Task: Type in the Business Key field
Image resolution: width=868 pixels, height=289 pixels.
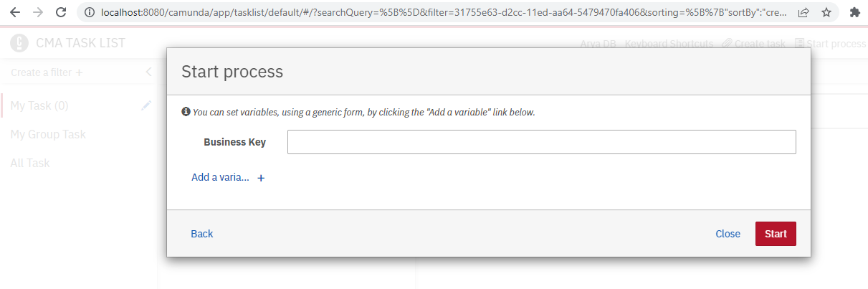Action: pos(541,142)
